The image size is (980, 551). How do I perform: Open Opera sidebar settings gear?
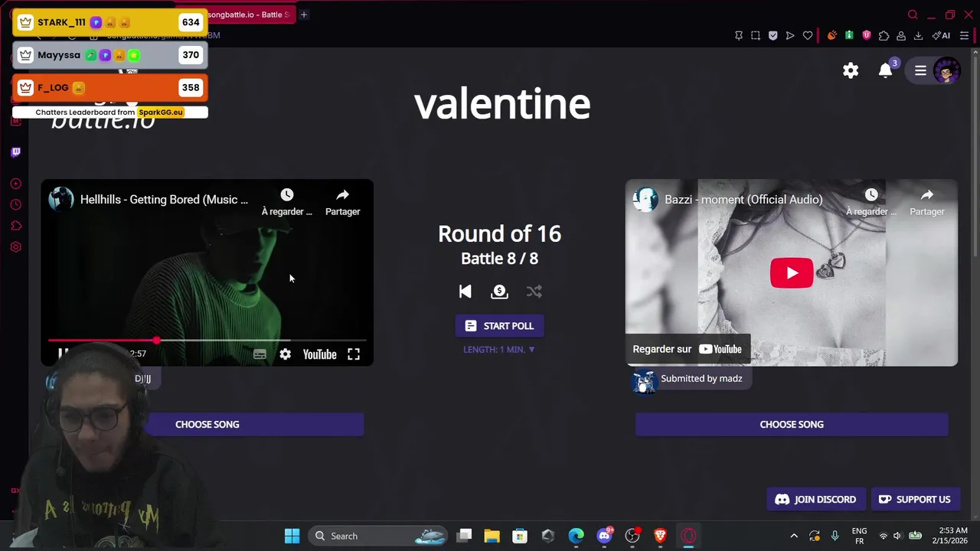[15, 247]
